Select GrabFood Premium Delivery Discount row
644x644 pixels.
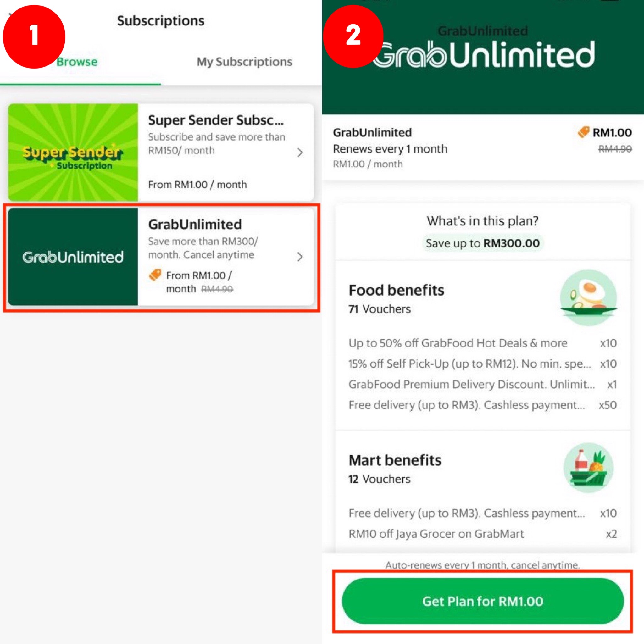[x=483, y=384]
